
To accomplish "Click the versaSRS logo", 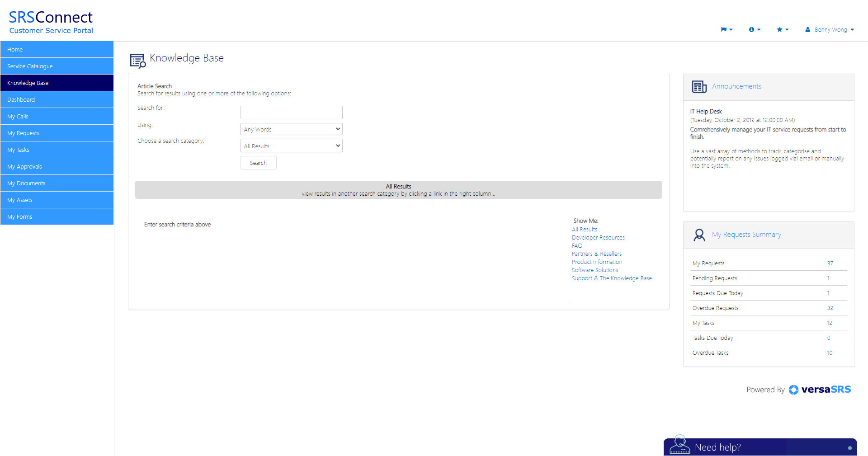I will (820, 390).
